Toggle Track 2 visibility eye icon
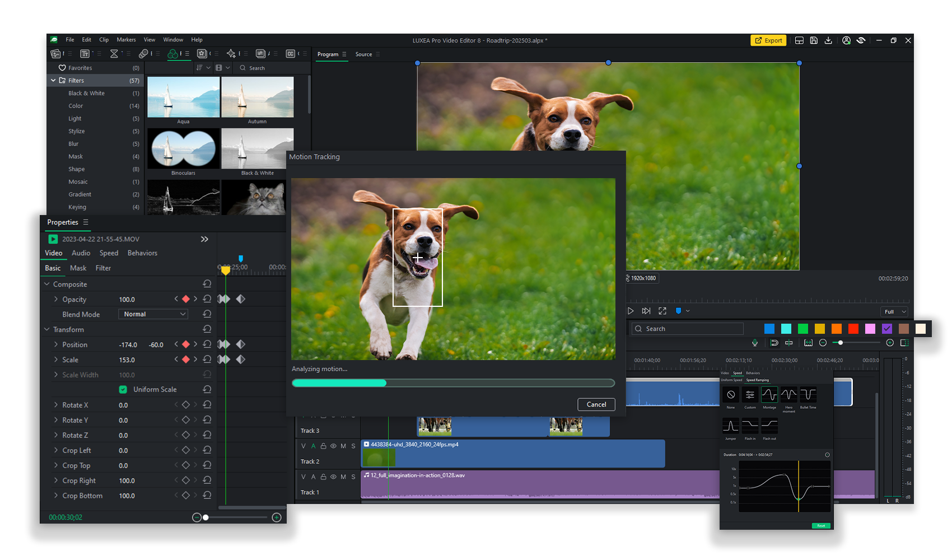The height and width of the screenshot is (560, 952). pyautogui.click(x=333, y=446)
